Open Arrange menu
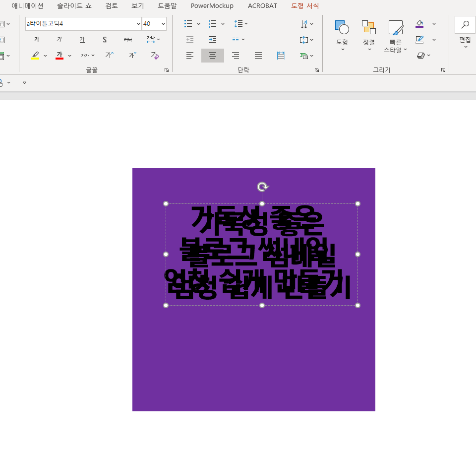This screenshot has width=476, height=453. pyautogui.click(x=369, y=36)
